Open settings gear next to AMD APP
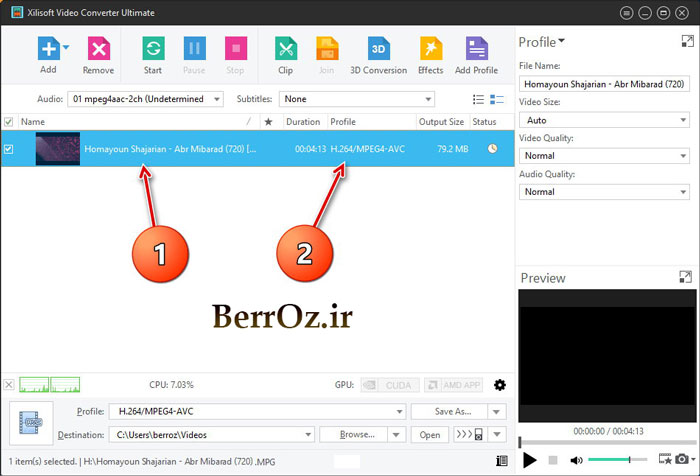This screenshot has width=700, height=476. tap(500, 385)
